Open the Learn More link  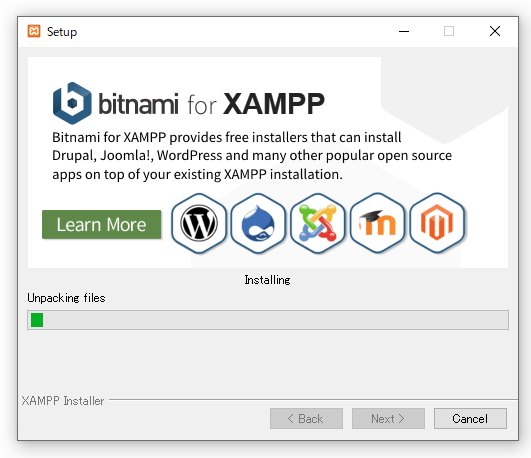tap(102, 225)
